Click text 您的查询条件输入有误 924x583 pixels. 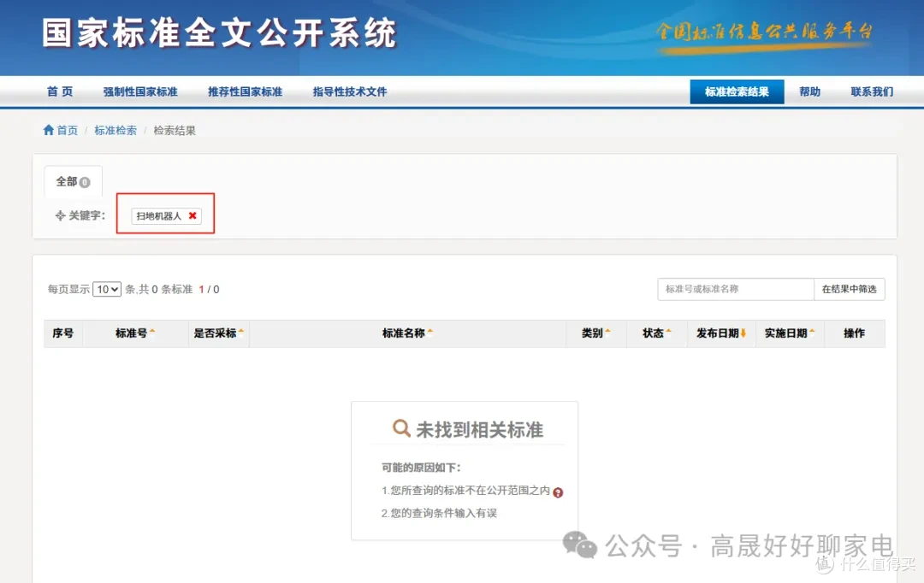point(444,513)
